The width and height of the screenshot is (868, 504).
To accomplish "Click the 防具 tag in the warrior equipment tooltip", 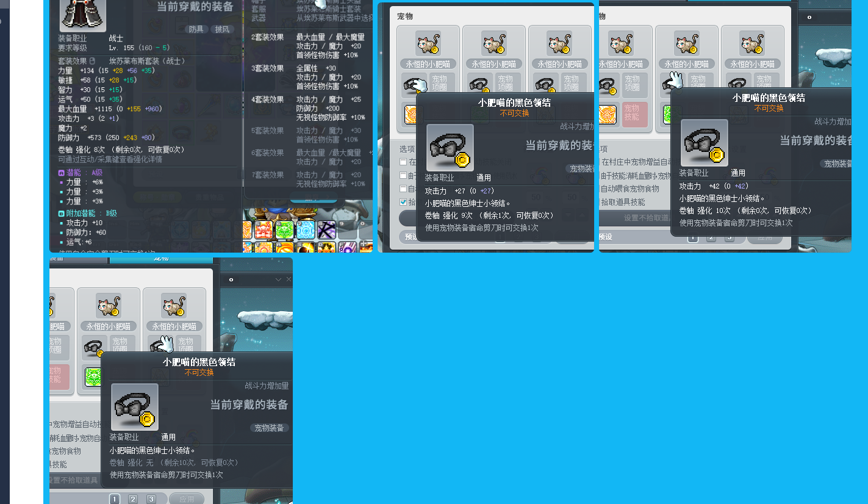I will [196, 29].
